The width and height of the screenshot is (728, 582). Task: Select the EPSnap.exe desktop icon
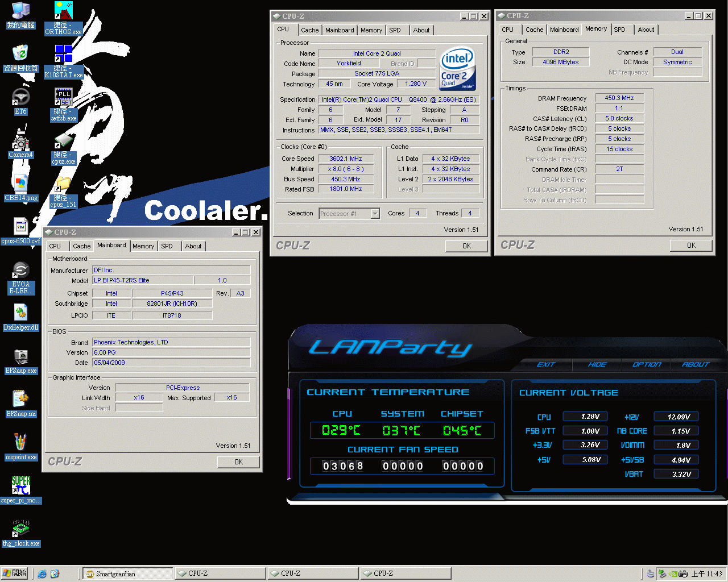pos(21,361)
